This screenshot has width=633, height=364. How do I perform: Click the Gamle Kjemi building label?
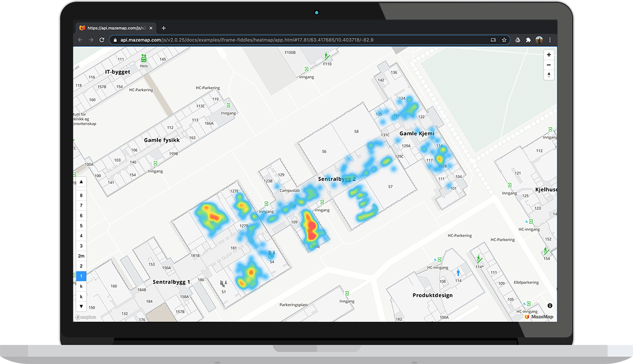[x=417, y=133]
